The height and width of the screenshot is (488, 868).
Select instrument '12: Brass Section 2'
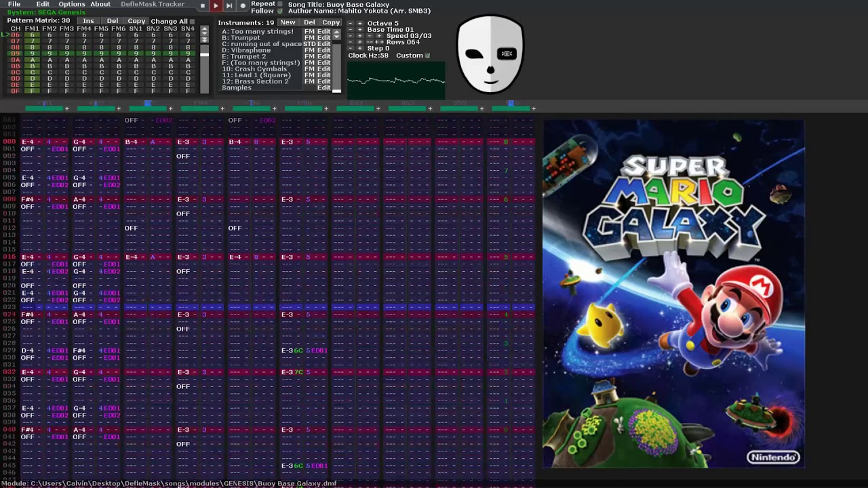(x=255, y=81)
